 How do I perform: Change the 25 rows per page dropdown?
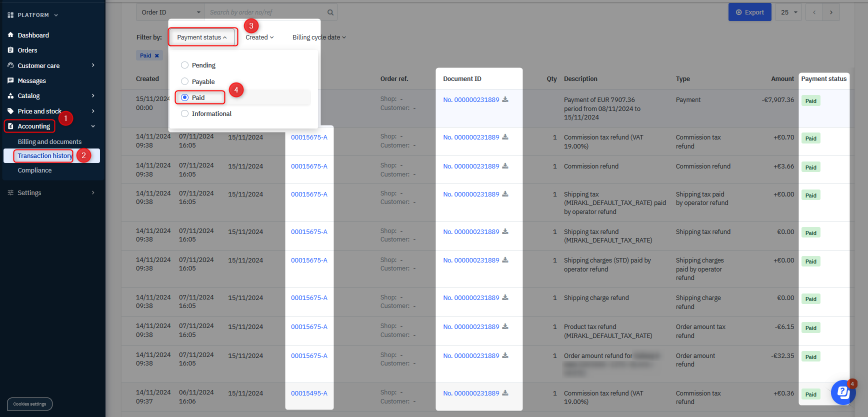click(x=789, y=12)
